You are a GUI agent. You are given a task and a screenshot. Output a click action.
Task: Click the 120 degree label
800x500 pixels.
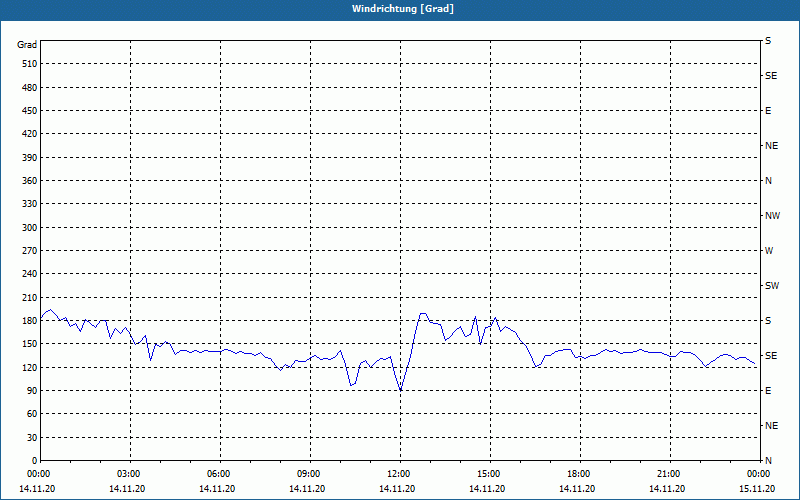click(x=30, y=367)
